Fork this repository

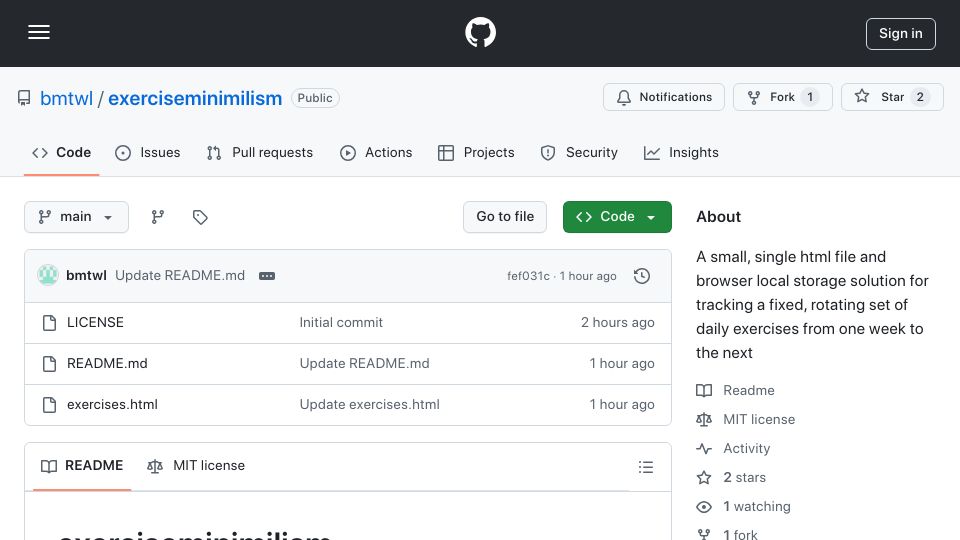[x=782, y=97]
